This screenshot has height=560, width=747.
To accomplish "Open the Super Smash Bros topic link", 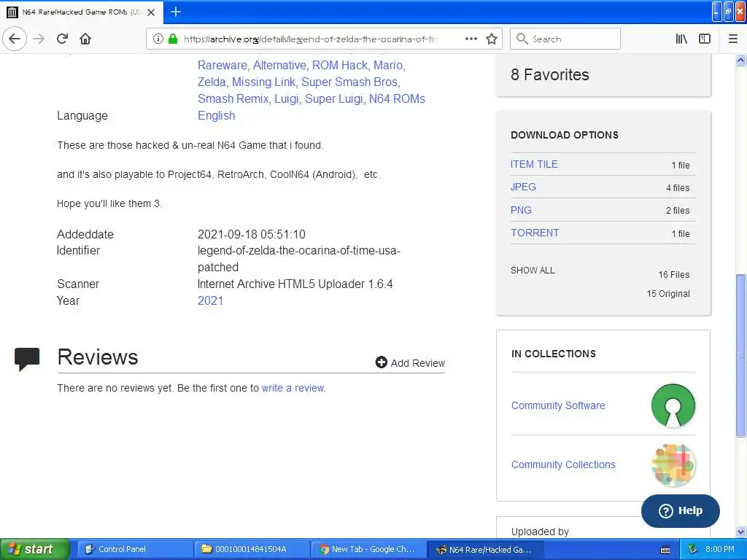I will (x=349, y=82).
